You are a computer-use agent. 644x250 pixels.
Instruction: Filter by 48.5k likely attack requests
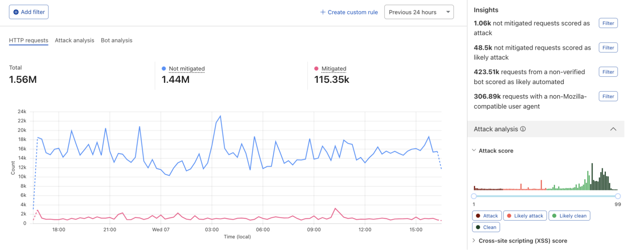[x=608, y=48]
